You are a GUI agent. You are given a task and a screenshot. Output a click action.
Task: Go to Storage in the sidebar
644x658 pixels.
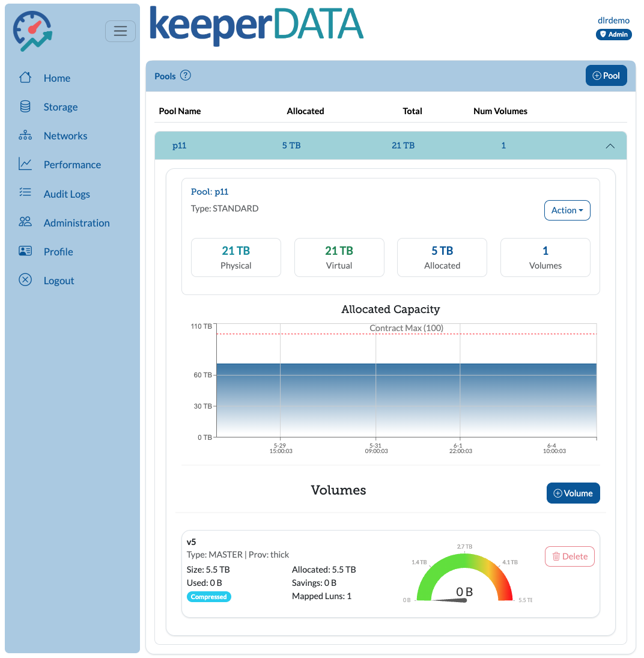(x=61, y=107)
